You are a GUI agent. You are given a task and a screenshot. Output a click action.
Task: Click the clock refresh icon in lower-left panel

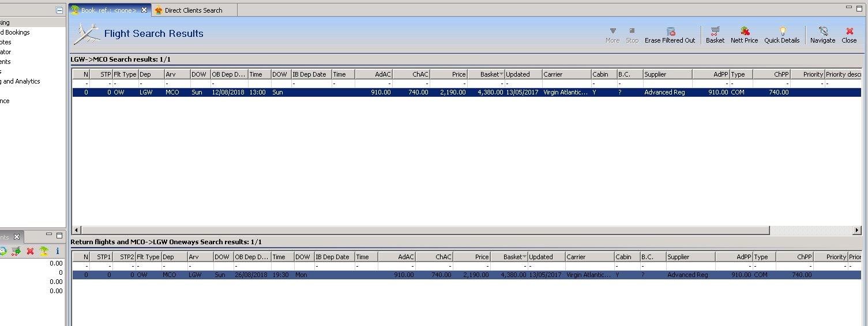point(3,251)
